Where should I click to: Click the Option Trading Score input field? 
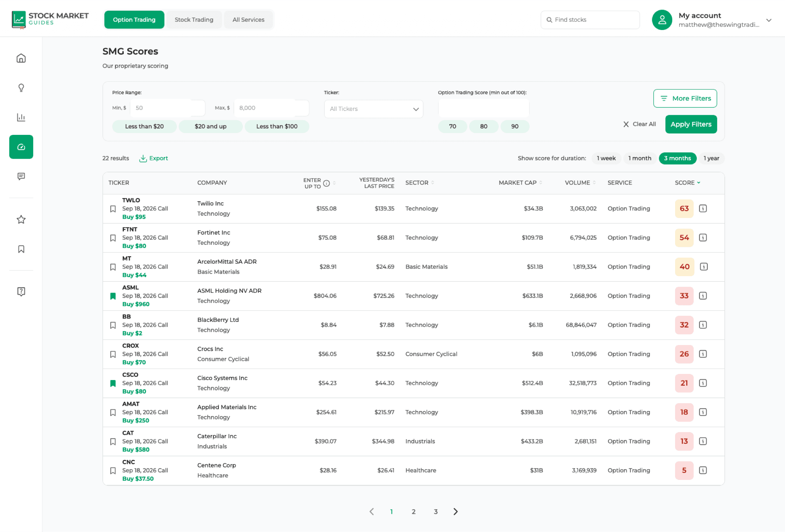(483, 108)
